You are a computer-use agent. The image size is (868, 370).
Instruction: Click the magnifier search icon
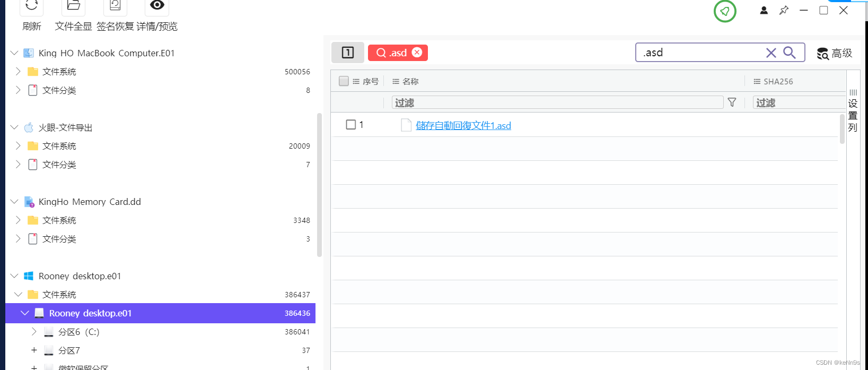tap(790, 53)
